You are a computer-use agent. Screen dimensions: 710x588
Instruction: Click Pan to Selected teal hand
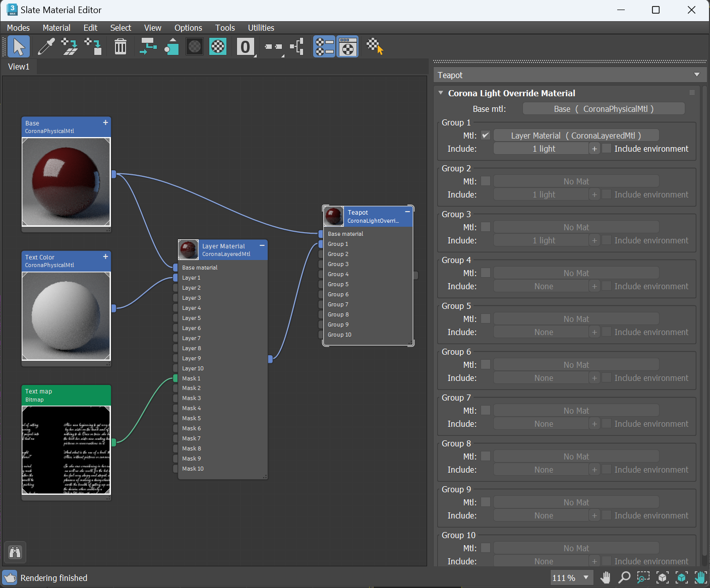(700, 577)
